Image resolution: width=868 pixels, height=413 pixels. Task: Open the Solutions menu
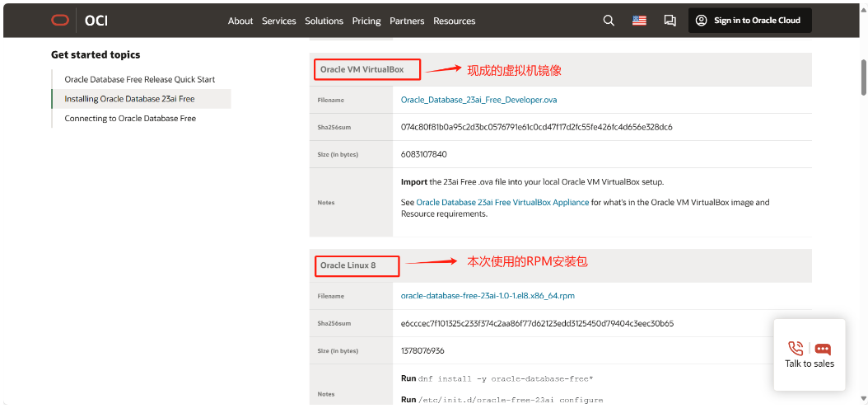324,21
